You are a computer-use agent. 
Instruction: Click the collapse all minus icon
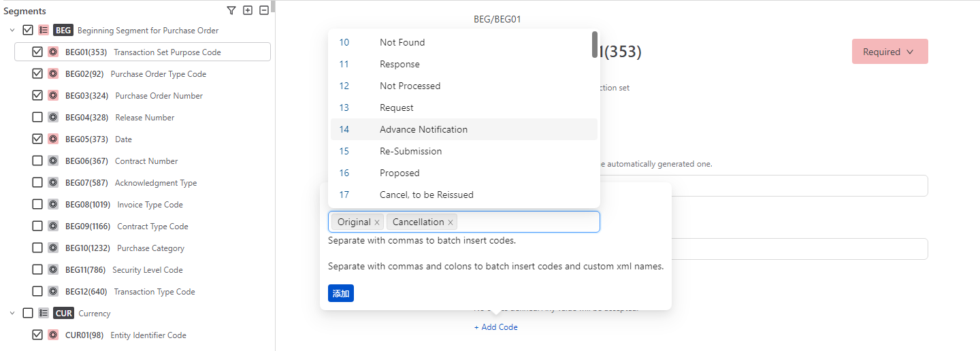click(x=264, y=10)
